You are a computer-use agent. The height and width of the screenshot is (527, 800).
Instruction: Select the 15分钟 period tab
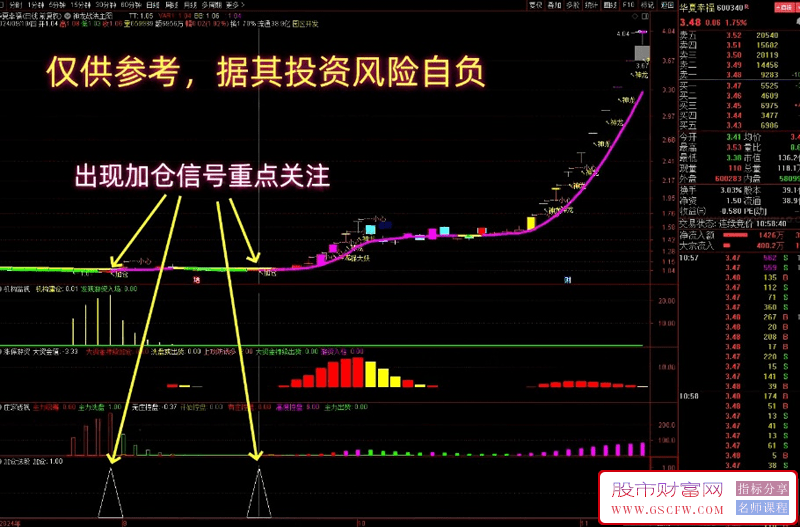point(81,5)
